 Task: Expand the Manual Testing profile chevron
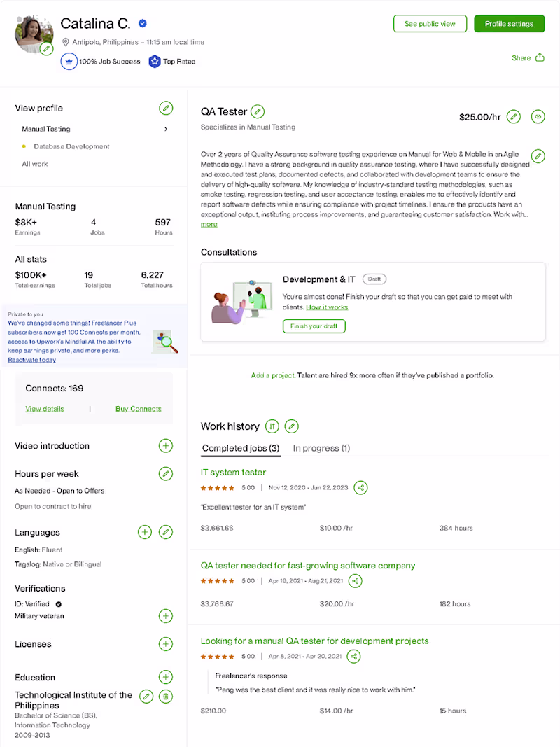(x=166, y=129)
